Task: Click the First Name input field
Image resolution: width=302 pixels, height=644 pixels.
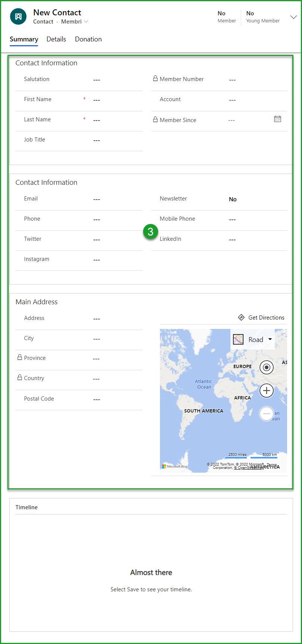Action: point(116,100)
